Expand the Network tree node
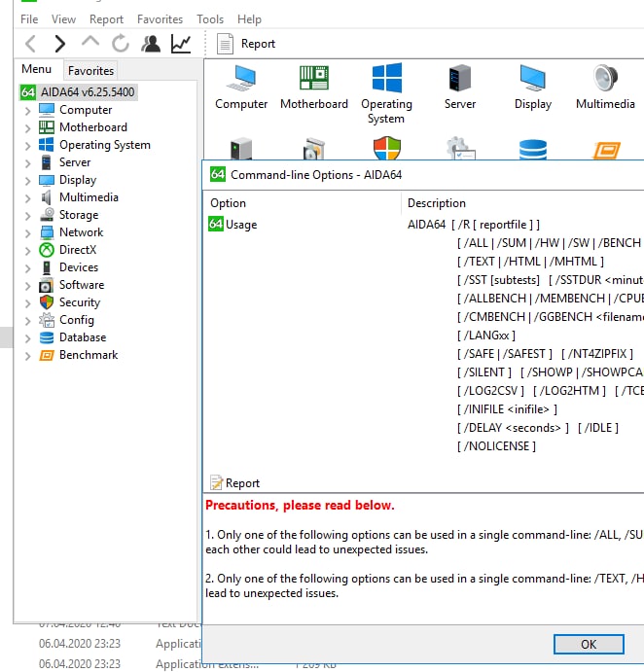Viewport: 644px width, 672px height. 28,233
